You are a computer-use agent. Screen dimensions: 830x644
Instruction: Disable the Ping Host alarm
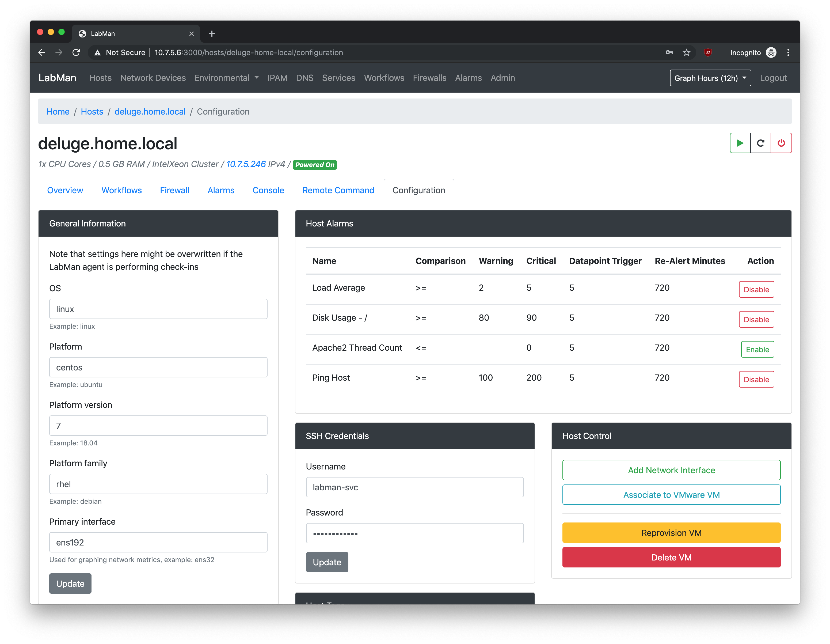756,379
